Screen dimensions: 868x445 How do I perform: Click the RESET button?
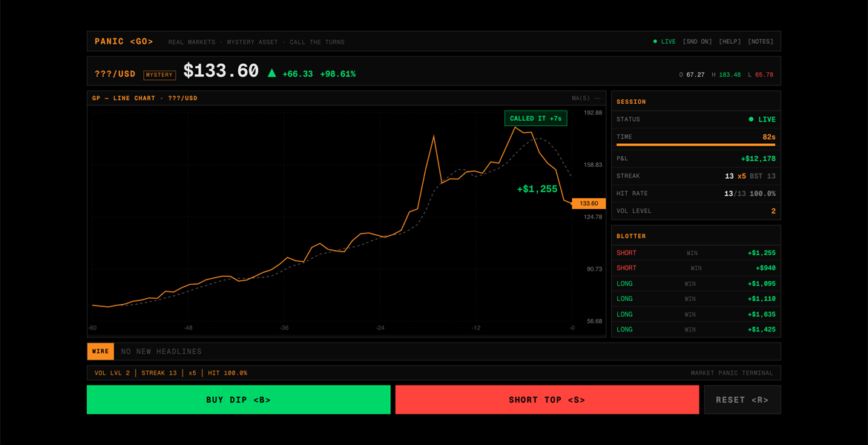[743, 400]
